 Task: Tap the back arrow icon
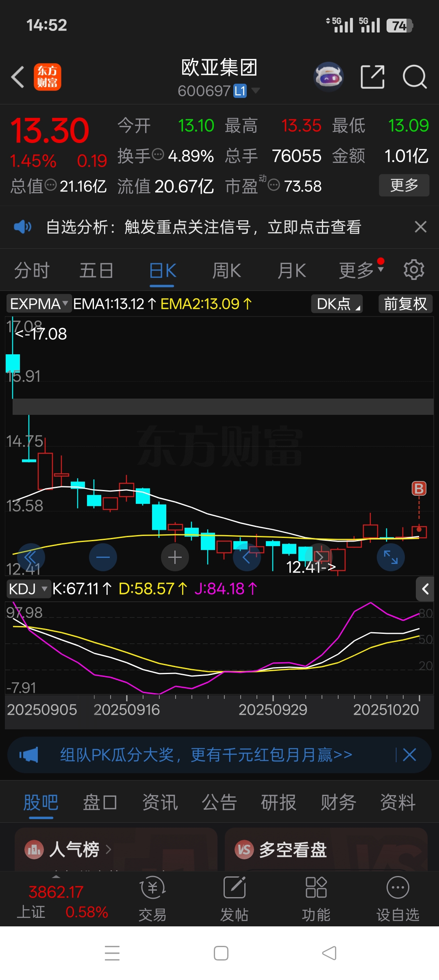[x=18, y=77]
